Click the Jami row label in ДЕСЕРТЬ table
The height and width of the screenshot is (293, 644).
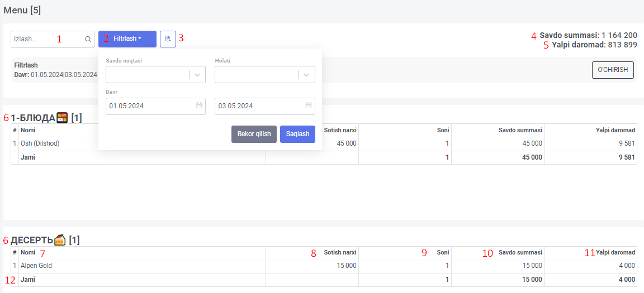point(28,280)
